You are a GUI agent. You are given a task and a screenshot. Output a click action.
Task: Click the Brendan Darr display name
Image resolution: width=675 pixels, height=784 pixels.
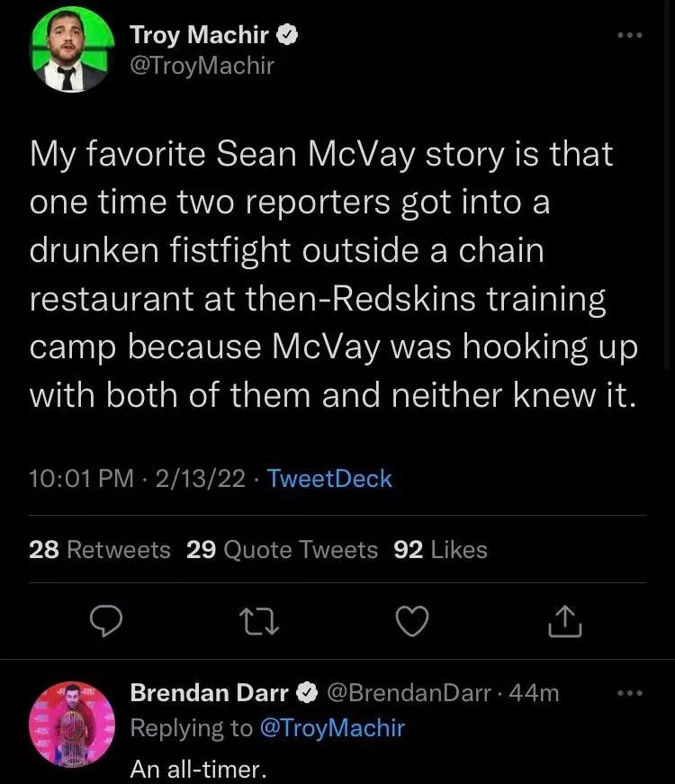[209, 692]
